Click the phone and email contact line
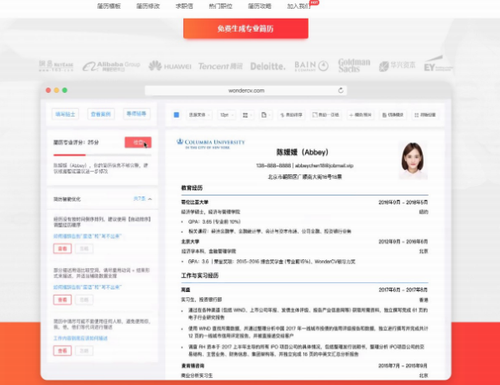This screenshot has height=385, width=500. point(305,166)
